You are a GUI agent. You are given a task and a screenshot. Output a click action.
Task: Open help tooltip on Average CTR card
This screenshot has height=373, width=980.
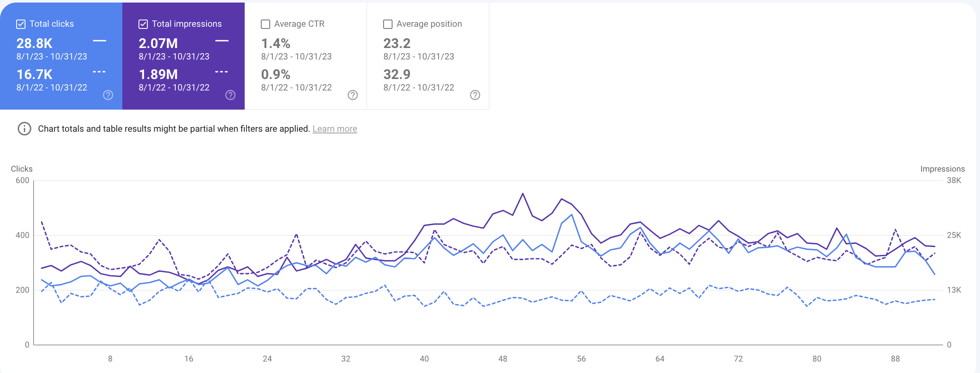point(353,96)
